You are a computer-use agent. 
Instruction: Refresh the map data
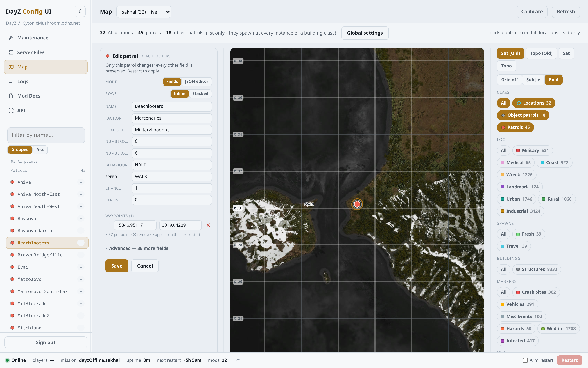click(x=566, y=12)
